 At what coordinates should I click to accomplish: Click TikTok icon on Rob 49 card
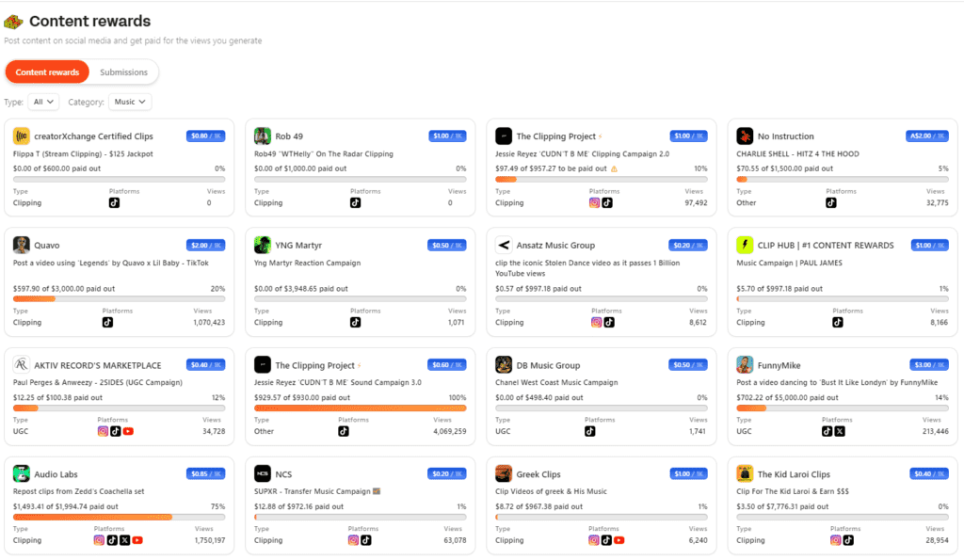point(356,202)
